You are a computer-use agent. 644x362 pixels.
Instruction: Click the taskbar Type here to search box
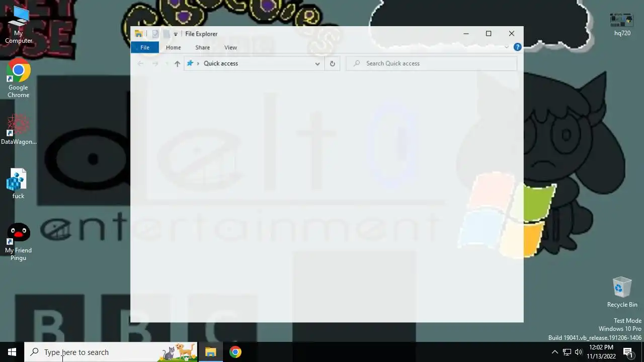112,352
